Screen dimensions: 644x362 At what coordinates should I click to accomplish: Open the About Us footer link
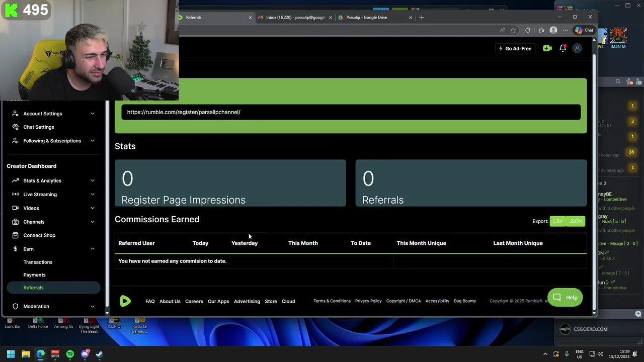click(x=170, y=301)
